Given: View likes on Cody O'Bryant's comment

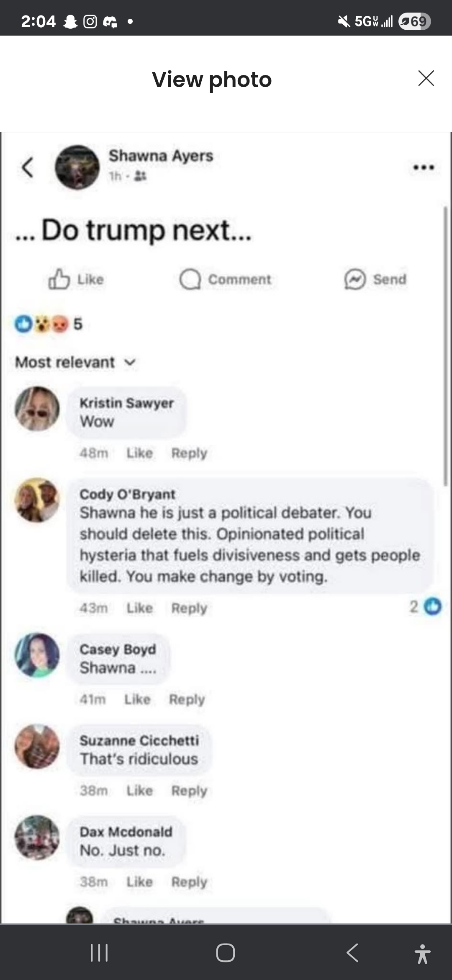Looking at the screenshot, I should pos(425,606).
